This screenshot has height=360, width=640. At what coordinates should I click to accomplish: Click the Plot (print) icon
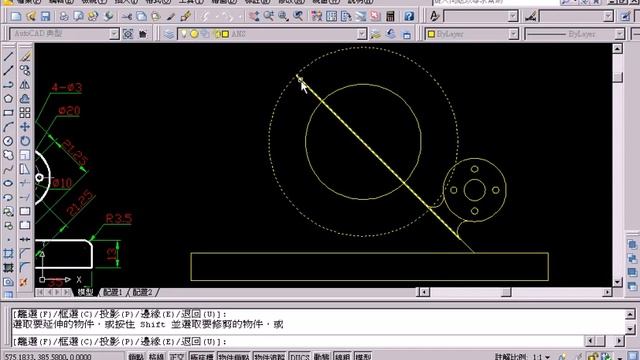click(64, 16)
